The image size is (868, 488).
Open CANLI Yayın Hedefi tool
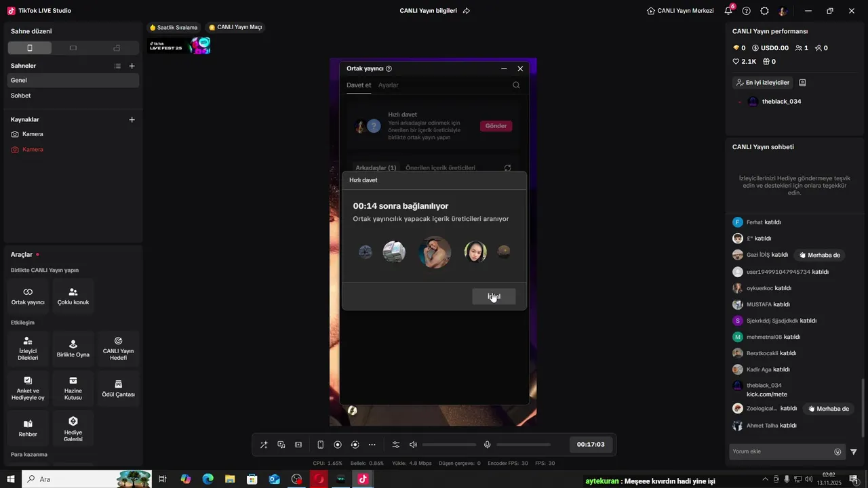pos(118,349)
